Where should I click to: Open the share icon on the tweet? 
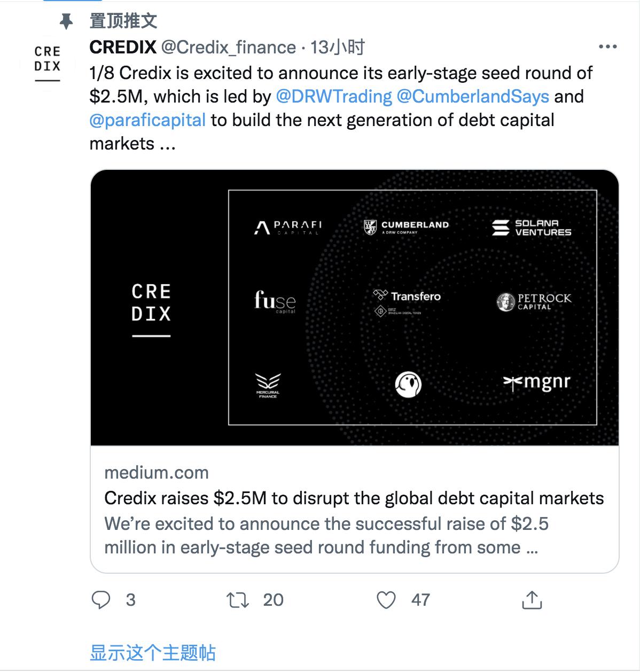pyautogui.click(x=532, y=600)
